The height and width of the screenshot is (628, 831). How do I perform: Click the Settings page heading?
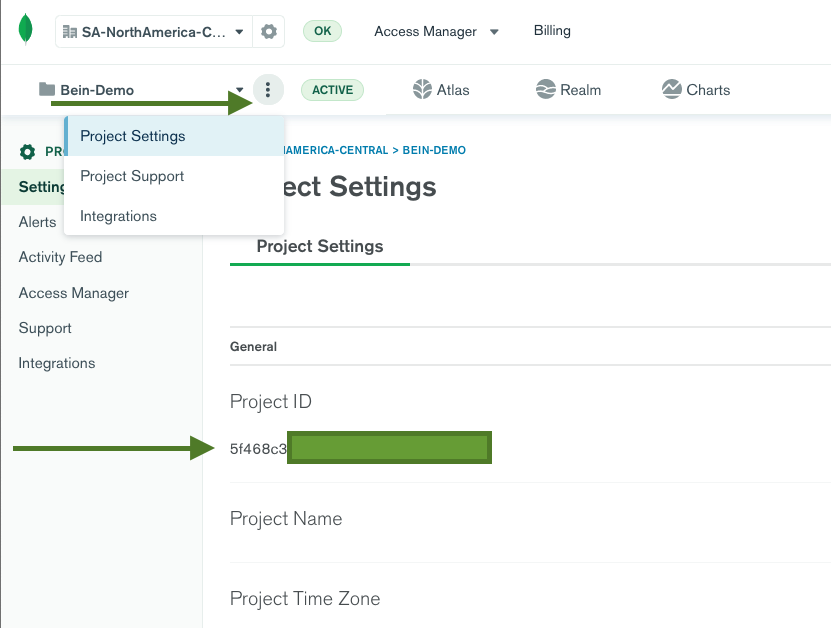(x=361, y=187)
